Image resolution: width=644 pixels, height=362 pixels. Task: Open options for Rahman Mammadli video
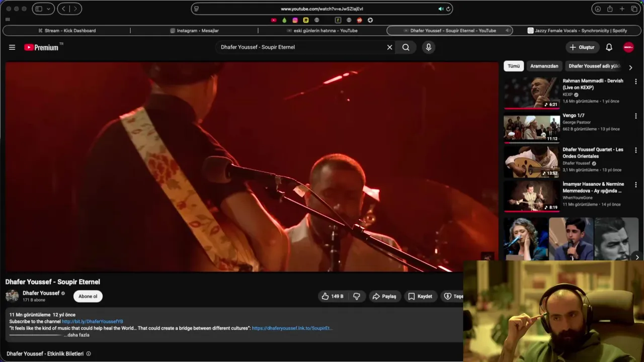(x=635, y=81)
